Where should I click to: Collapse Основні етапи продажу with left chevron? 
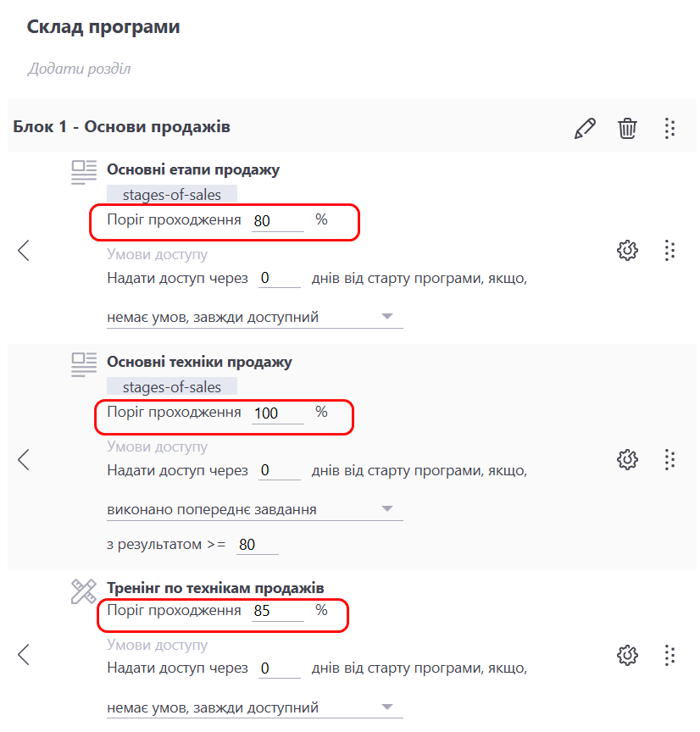pos(24,250)
